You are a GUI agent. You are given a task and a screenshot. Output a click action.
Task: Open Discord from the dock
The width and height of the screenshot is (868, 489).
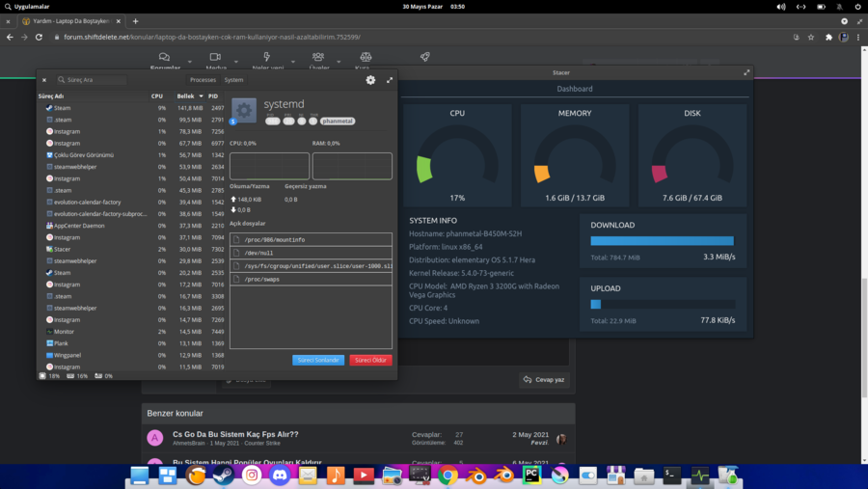(x=280, y=475)
